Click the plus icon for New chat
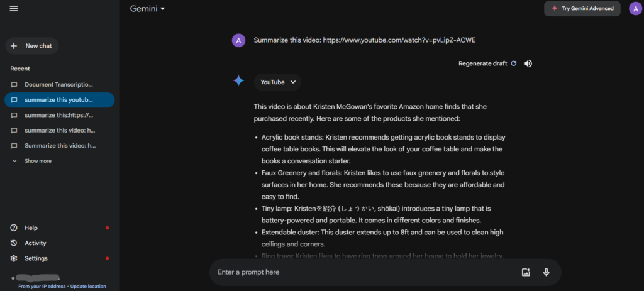 coord(14,46)
